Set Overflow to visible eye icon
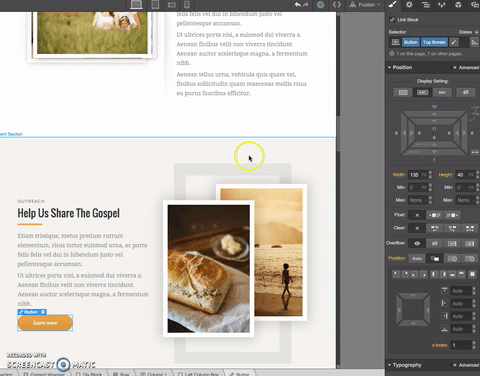 [417, 243]
